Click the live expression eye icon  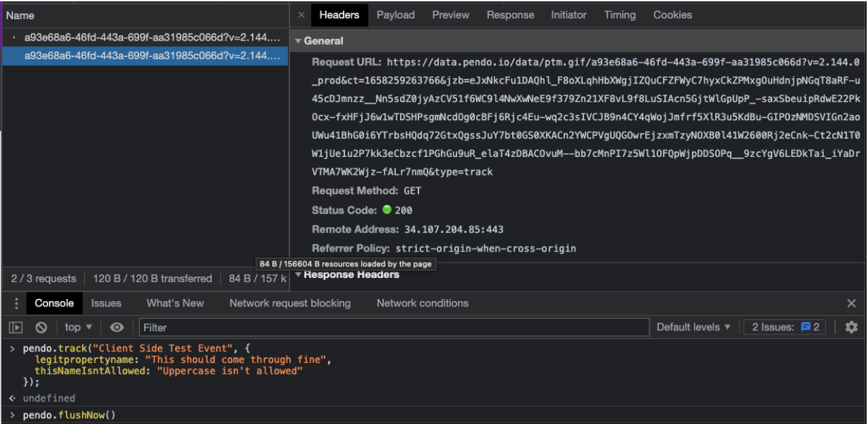tap(117, 328)
